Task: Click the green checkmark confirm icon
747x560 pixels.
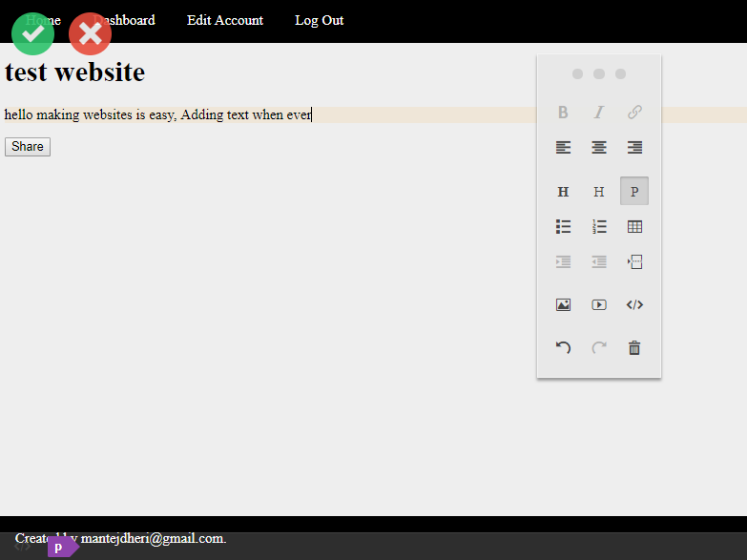Action: coord(32,33)
